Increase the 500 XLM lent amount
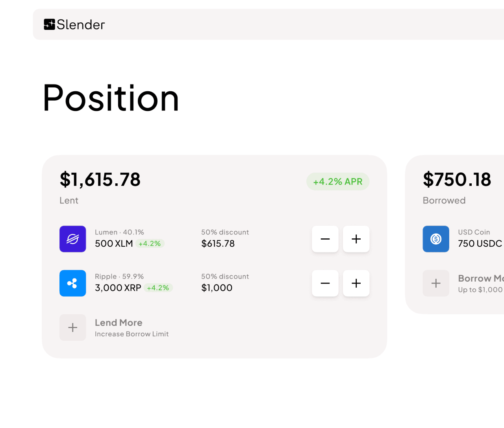Image resolution: width=504 pixels, height=428 pixels. point(356,239)
